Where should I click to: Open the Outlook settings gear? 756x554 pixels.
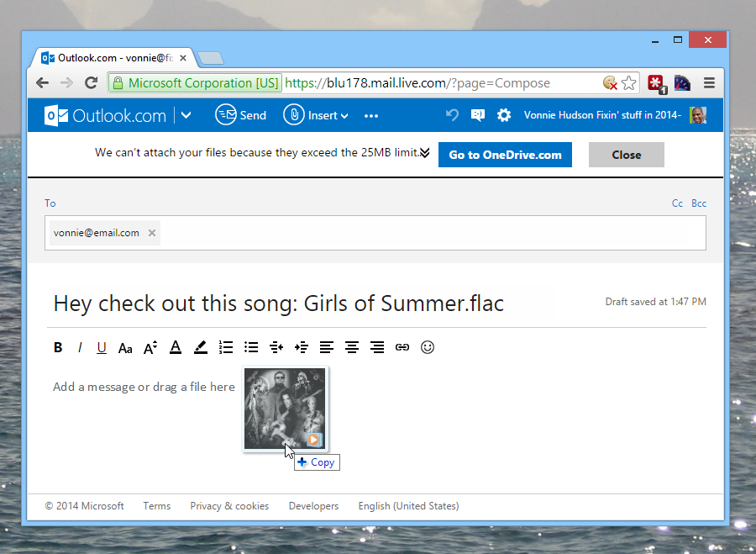504,115
